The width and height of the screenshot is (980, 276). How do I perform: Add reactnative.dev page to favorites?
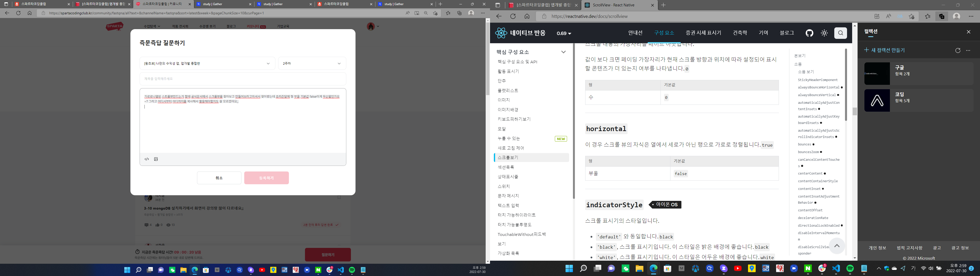(x=912, y=16)
